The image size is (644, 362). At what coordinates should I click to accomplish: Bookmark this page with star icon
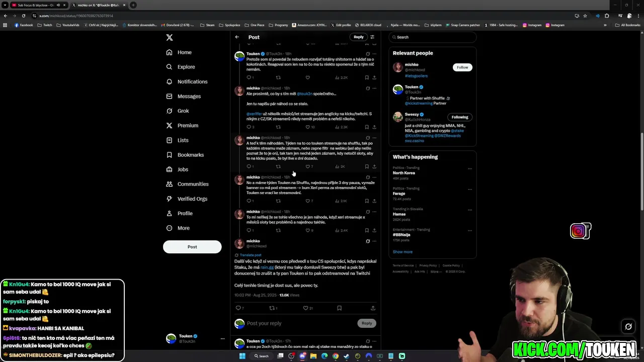pyautogui.click(x=585, y=16)
